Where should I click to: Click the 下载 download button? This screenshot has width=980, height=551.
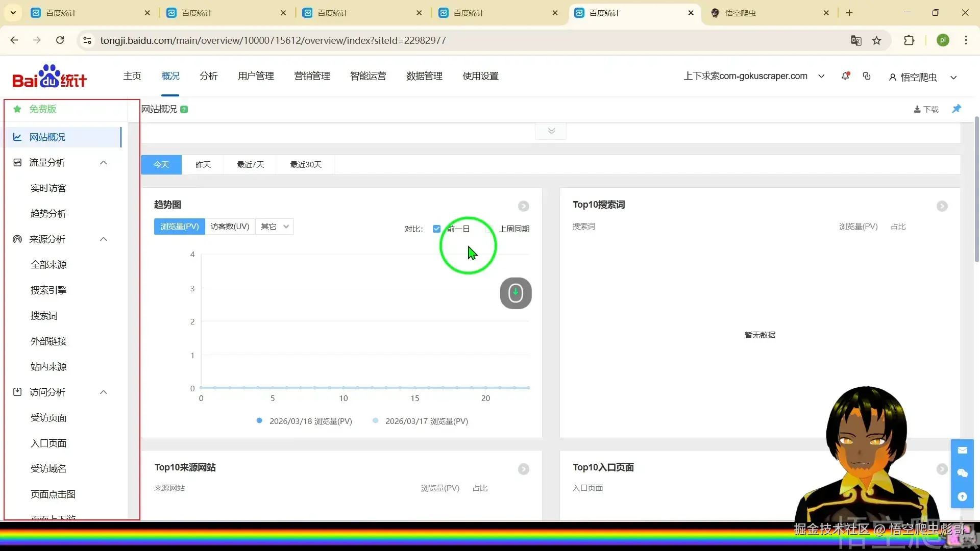click(x=926, y=109)
